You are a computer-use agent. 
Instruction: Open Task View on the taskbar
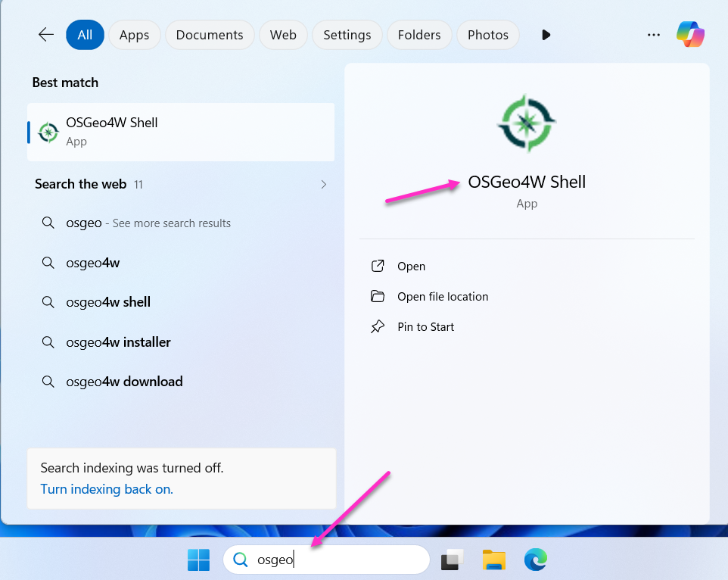(x=452, y=560)
